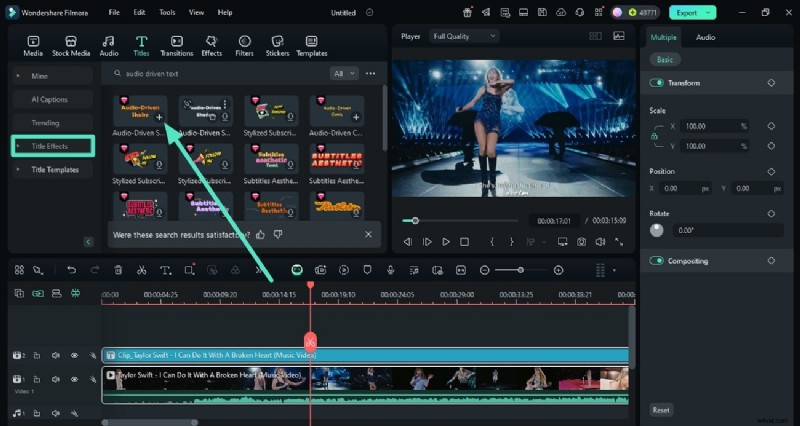Hide the Video 1 track with eye icon
Screen dimensions: 800x426
pyautogui.click(x=73, y=380)
